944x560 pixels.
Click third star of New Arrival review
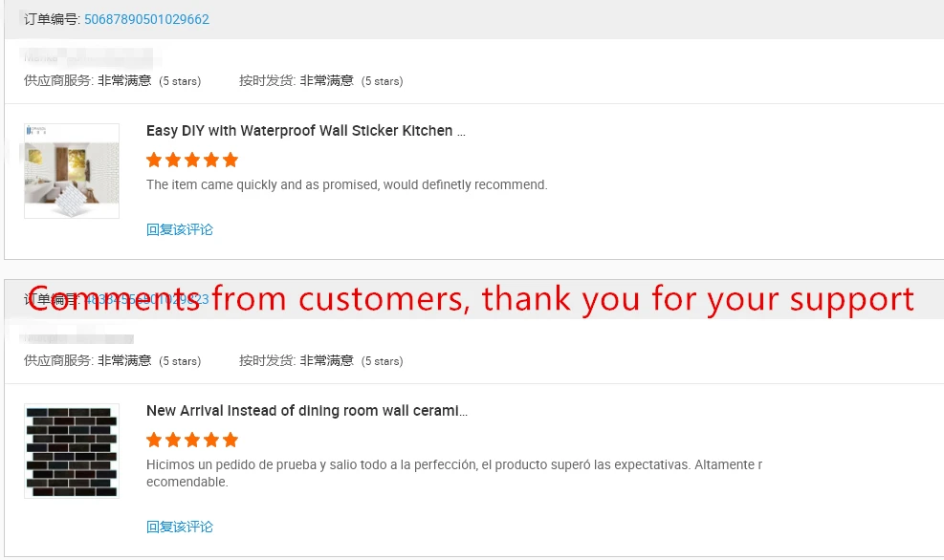tap(192, 440)
